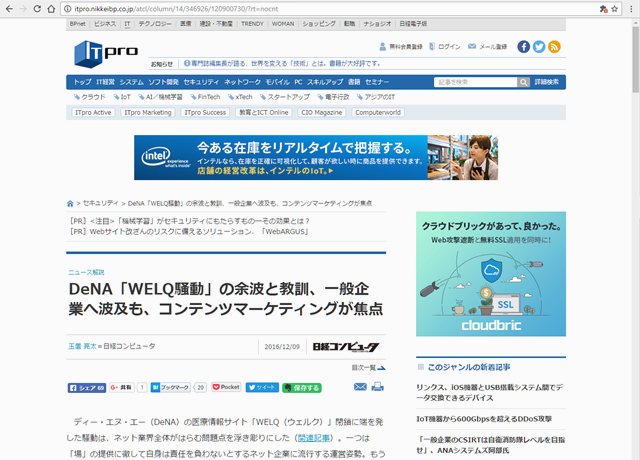
Task: Click the green Evernote 保存する button
Action: pyautogui.click(x=304, y=386)
